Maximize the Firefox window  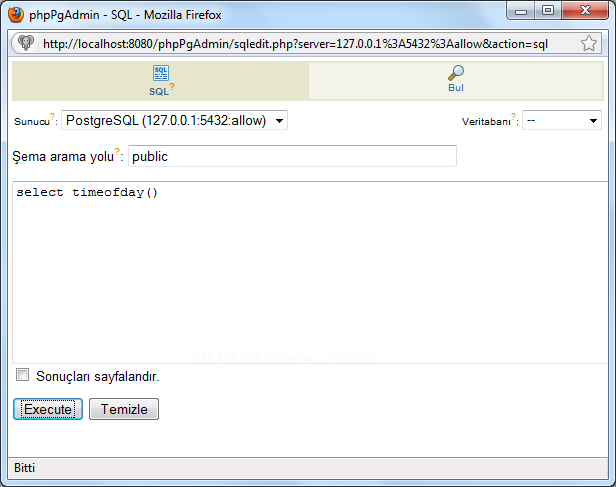point(548,11)
